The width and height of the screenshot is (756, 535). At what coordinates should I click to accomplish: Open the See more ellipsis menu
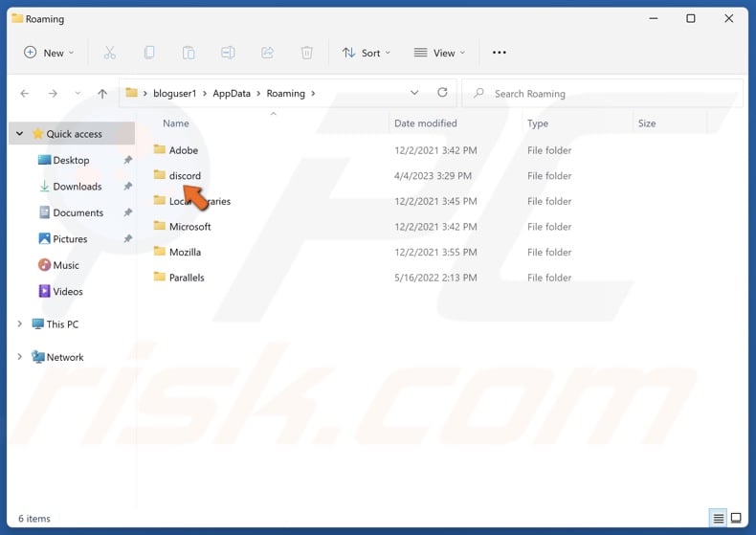499,53
